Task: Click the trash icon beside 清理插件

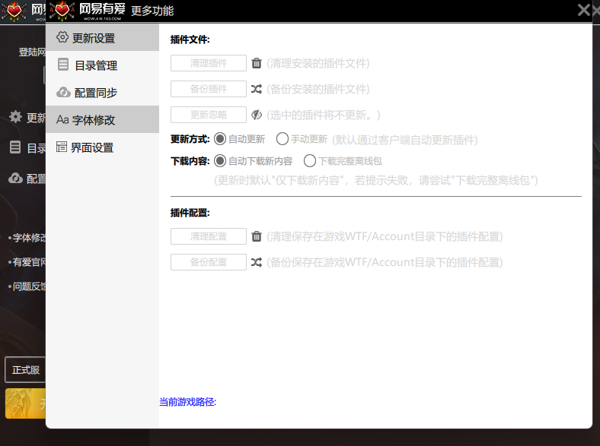Action: tap(257, 63)
